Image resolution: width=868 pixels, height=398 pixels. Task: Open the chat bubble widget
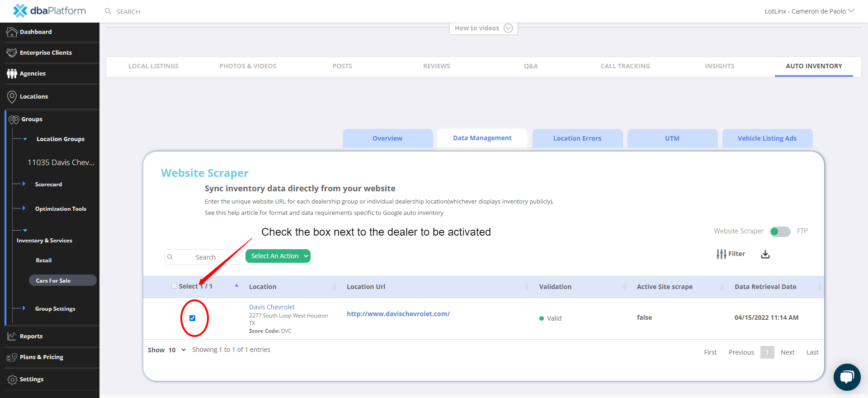tap(847, 377)
